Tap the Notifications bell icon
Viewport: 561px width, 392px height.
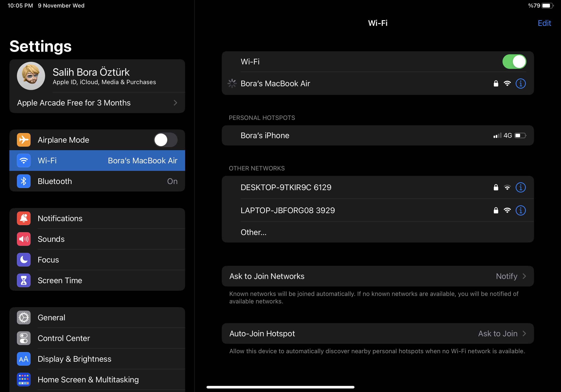(x=24, y=218)
